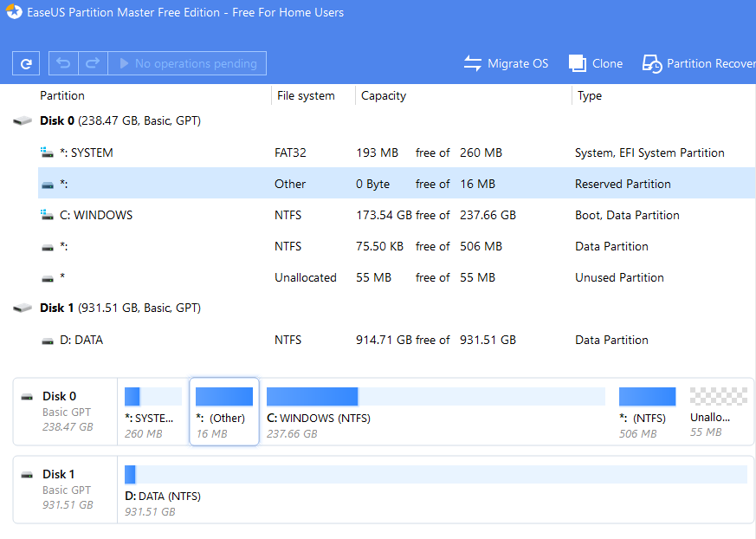Image resolution: width=756 pixels, height=539 pixels.
Task: Click the Migrate OS icon
Action: click(472, 63)
